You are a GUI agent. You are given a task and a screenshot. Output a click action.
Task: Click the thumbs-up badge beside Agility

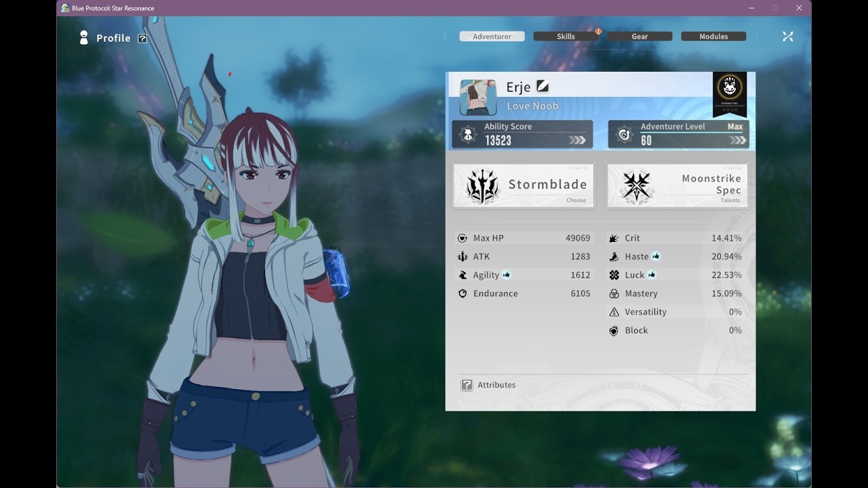pos(507,274)
